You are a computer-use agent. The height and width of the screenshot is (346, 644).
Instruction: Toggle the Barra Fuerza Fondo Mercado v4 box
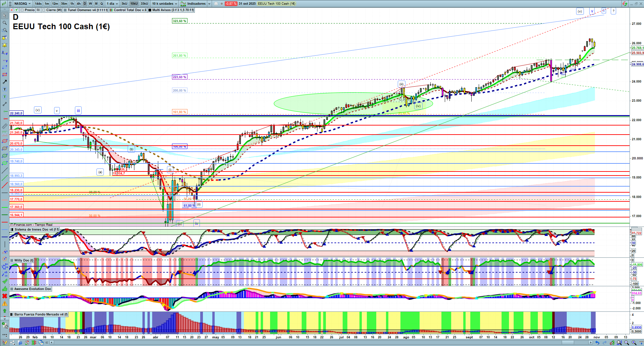12,314
